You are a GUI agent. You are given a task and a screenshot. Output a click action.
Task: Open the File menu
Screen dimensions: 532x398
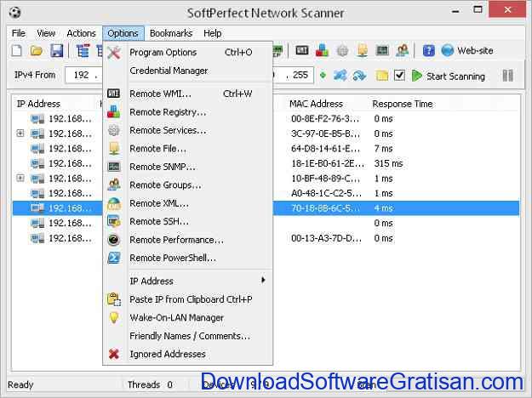tap(19, 33)
